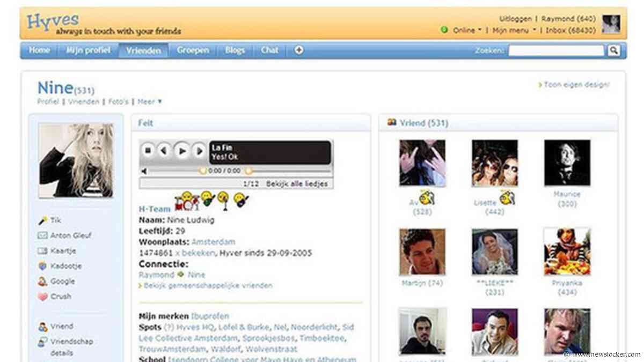Go to the Blogs tab
644x362 pixels.
pyautogui.click(x=235, y=50)
